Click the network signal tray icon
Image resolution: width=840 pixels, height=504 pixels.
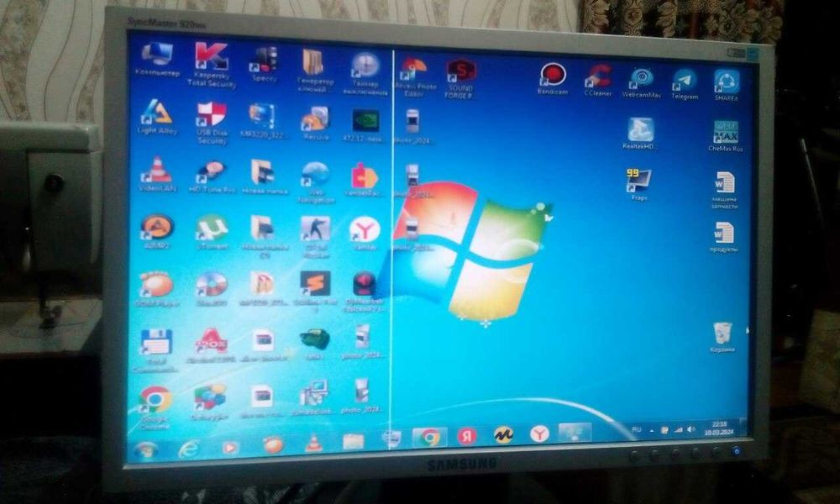(678, 429)
